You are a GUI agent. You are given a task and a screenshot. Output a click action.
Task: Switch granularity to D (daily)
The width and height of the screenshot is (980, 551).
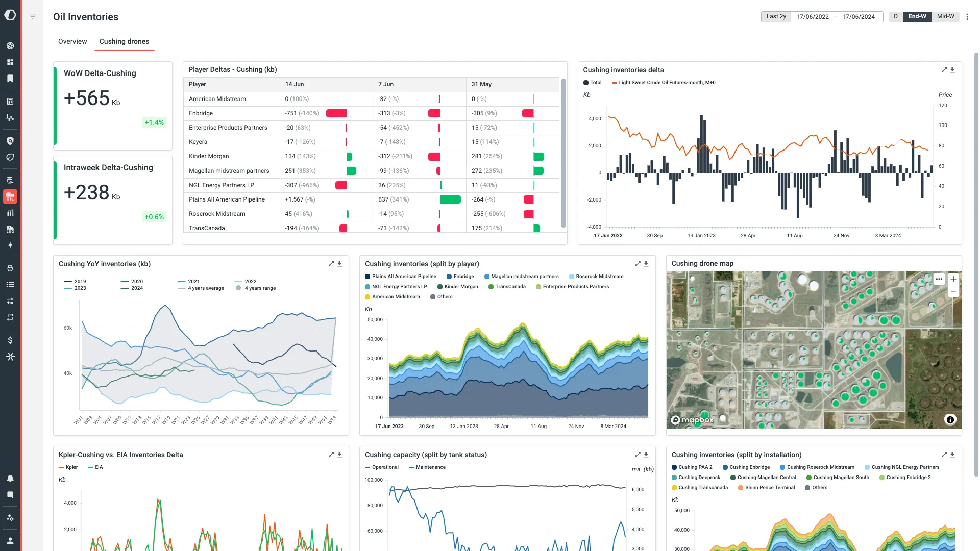tap(896, 17)
